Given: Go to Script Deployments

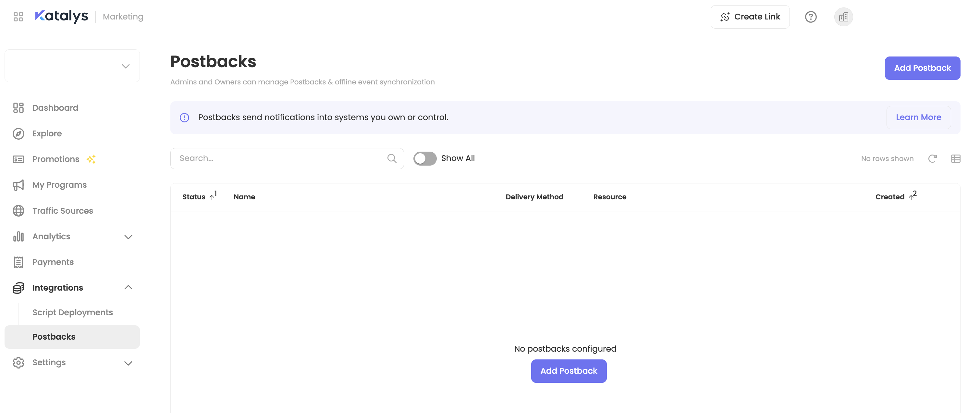Looking at the screenshot, I should pyautogui.click(x=73, y=312).
